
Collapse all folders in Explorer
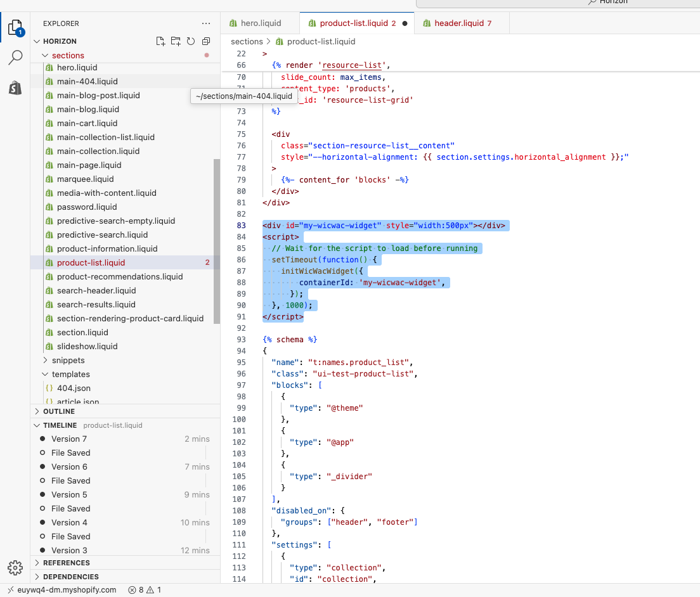click(x=206, y=41)
